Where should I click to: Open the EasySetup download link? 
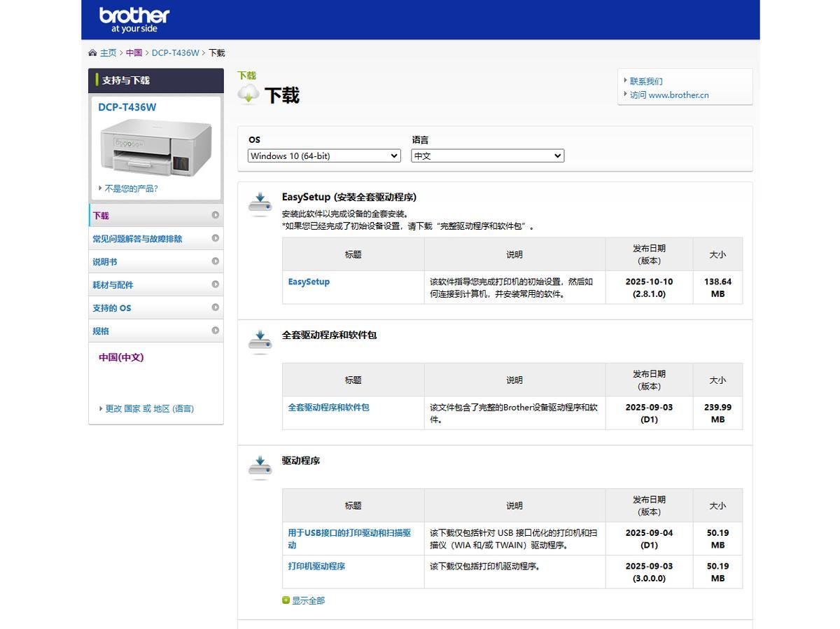(309, 282)
